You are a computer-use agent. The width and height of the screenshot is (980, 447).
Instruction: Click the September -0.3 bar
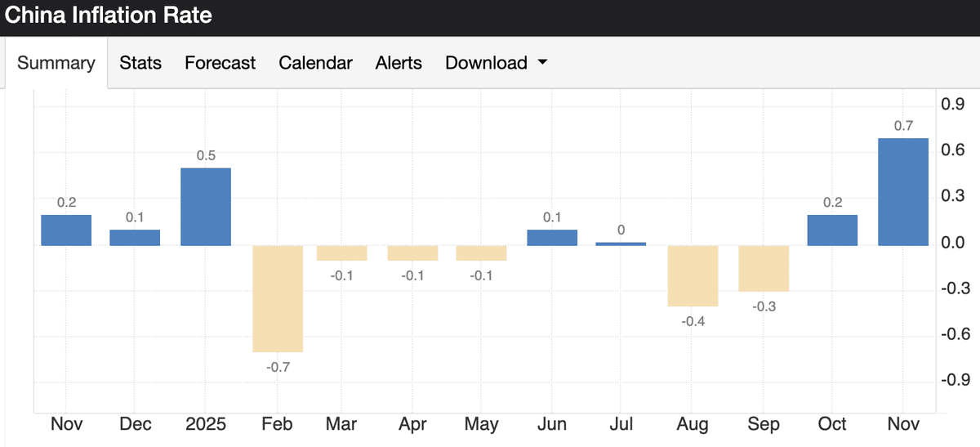[x=764, y=268]
